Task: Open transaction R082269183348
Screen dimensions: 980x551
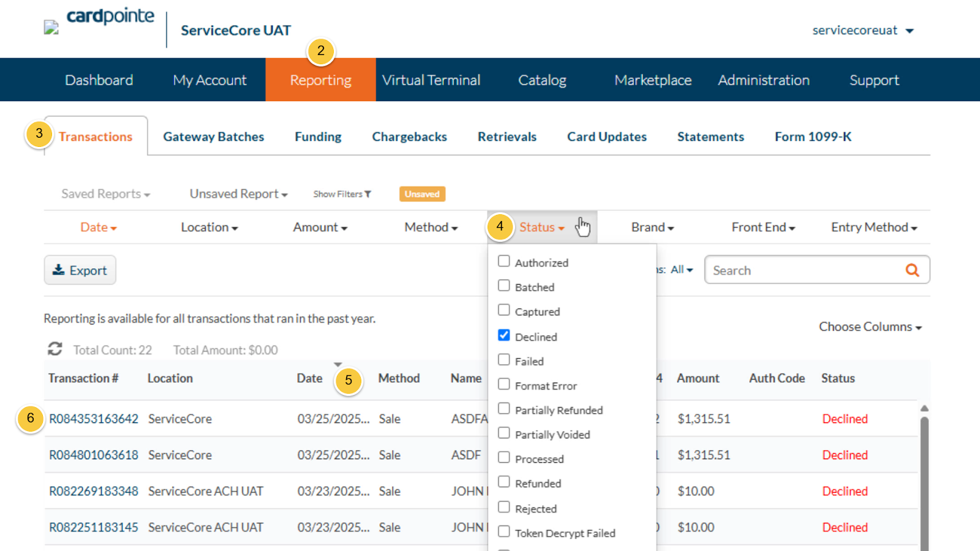Action: click(94, 491)
